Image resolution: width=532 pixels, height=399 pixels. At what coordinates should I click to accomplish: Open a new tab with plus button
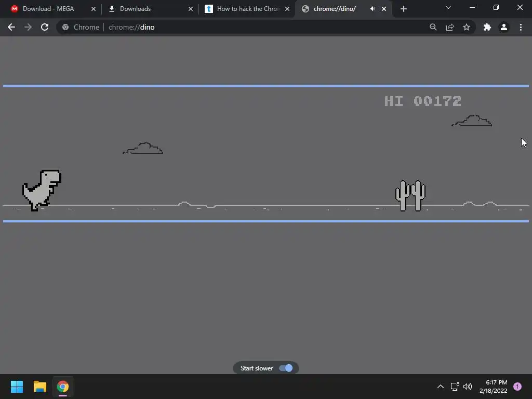pos(403,9)
